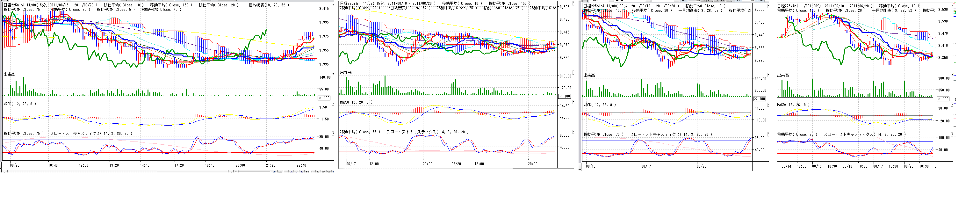980x218 pixels.
Task: Select the ×100 box on 30分 chart
Action: point(760,99)
